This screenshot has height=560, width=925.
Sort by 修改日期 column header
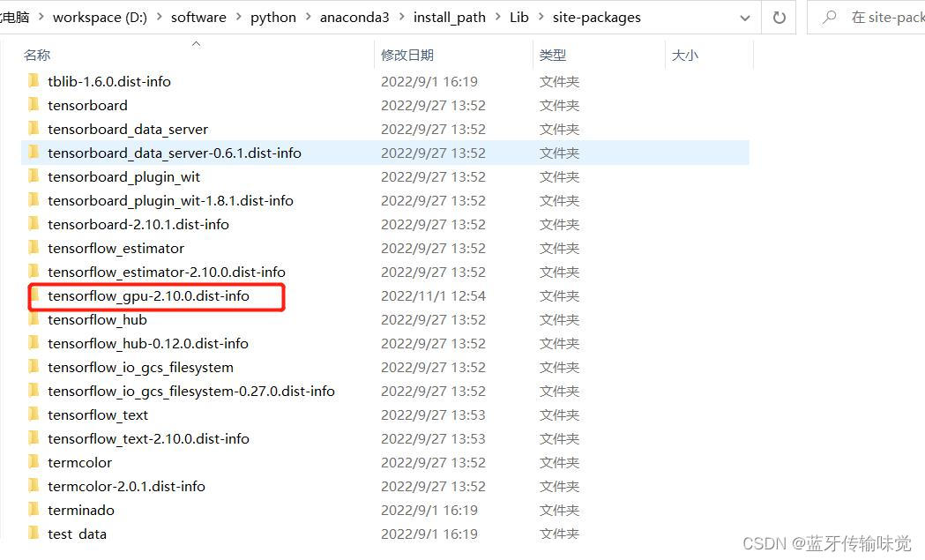click(407, 56)
